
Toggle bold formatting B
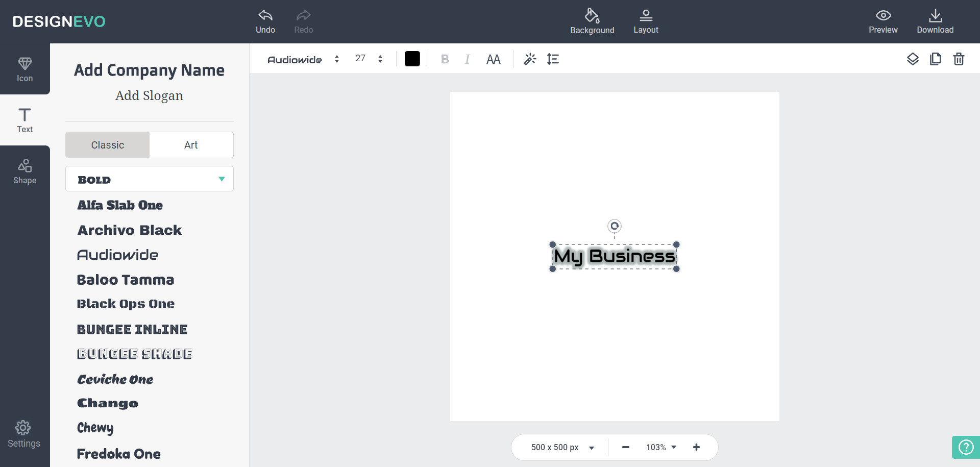coord(445,59)
